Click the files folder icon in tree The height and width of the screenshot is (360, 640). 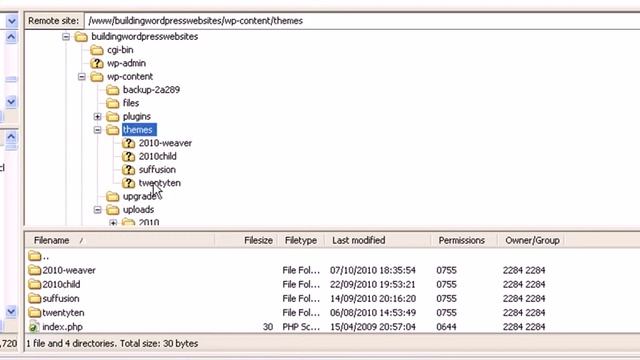(113, 103)
